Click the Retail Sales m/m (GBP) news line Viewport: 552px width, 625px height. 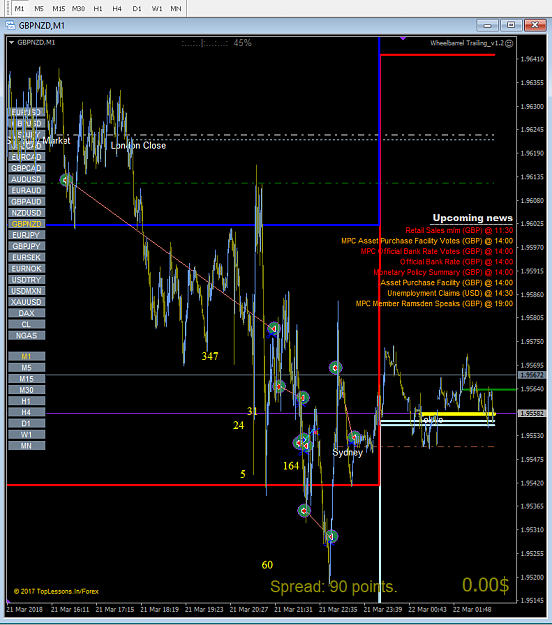pyautogui.click(x=459, y=230)
